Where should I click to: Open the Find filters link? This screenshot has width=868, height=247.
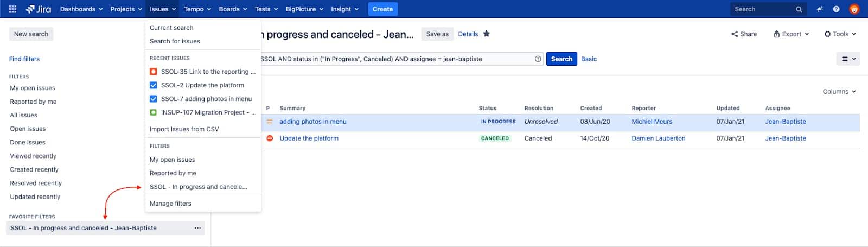coord(24,59)
